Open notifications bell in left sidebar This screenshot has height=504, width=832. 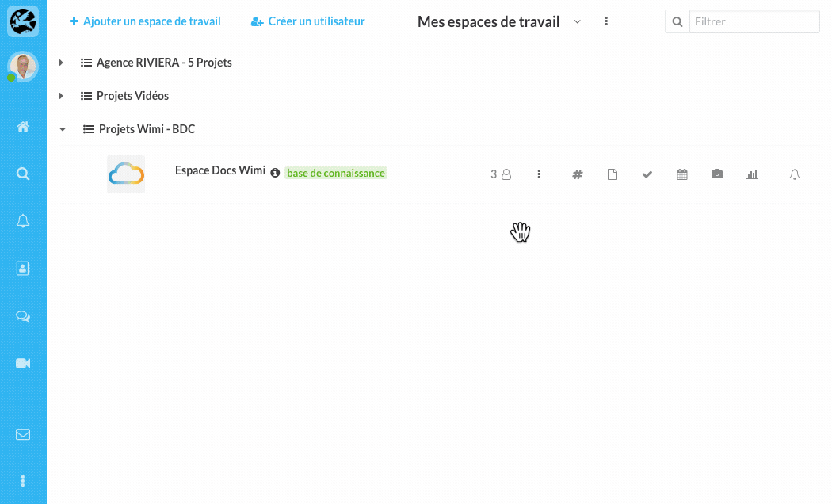(x=23, y=221)
